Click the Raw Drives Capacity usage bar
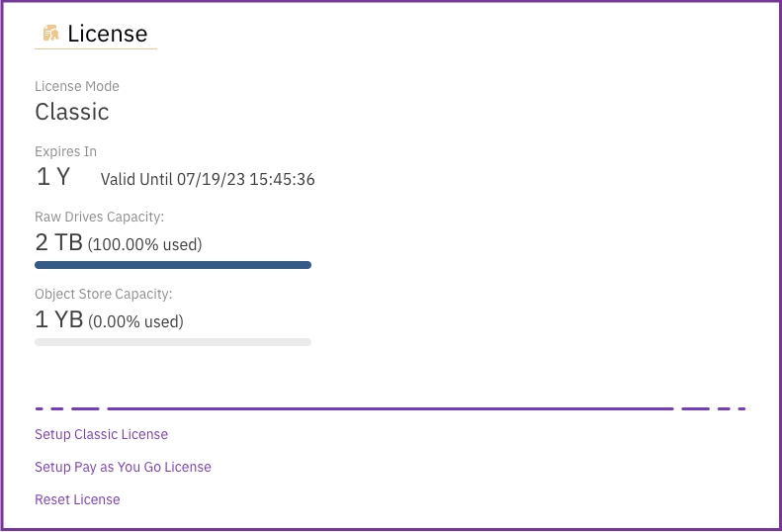 click(x=173, y=265)
